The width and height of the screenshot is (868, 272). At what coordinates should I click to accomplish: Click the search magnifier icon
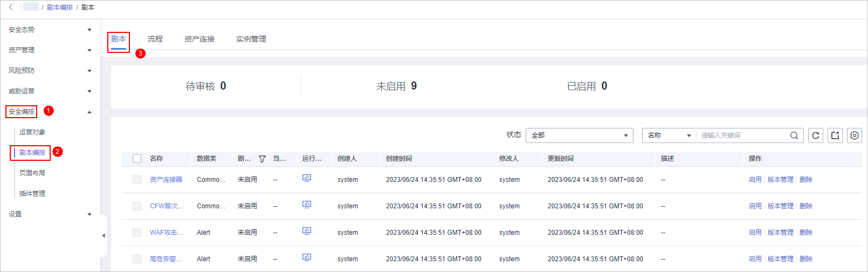[x=794, y=135]
